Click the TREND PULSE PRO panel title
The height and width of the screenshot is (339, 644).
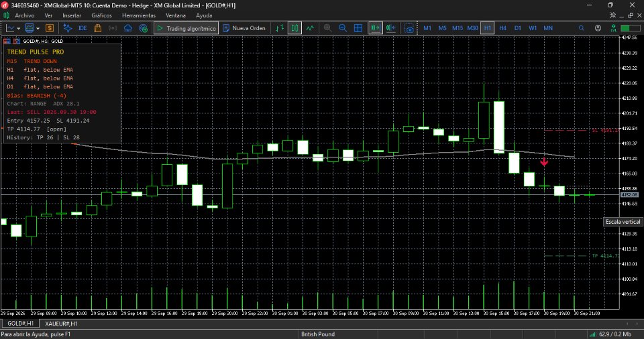pyautogui.click(x=36, y=52)
